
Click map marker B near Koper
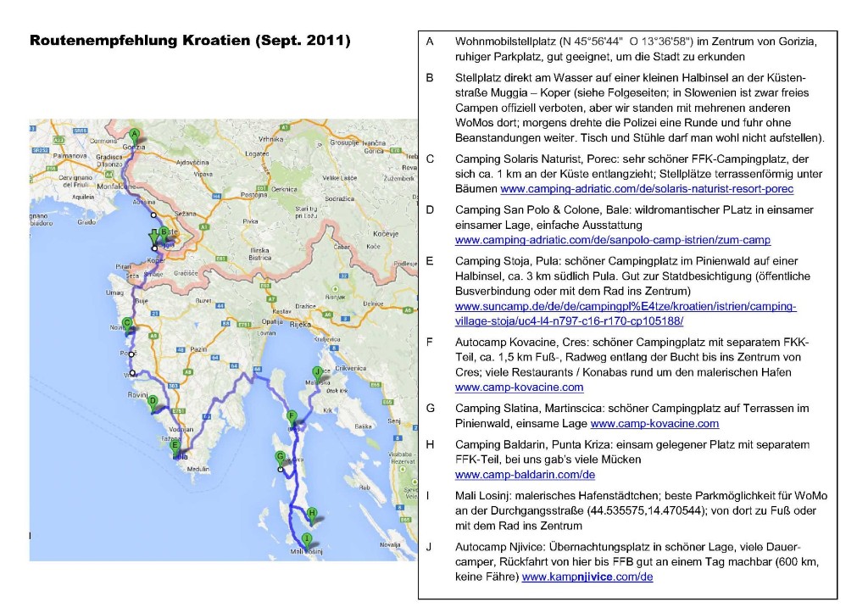click(x=164, y=234)
